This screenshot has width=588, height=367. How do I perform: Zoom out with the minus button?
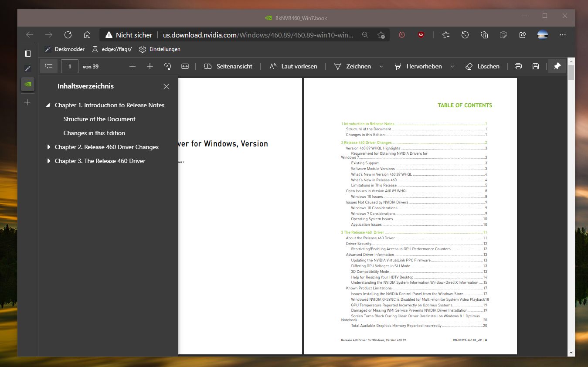(x=133, y=66)
